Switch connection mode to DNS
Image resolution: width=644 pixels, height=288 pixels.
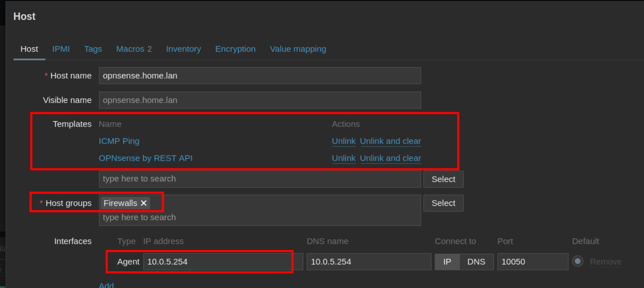[x=476, y=262]
